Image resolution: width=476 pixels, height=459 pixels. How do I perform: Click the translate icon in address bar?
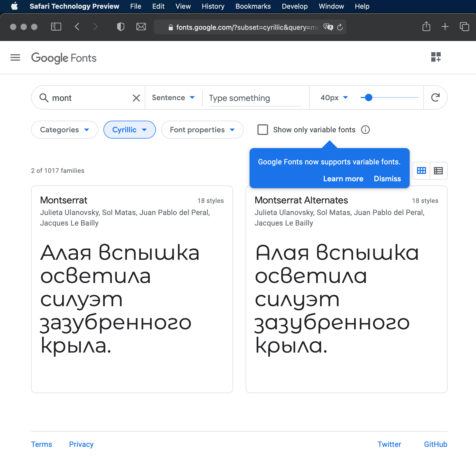pos(328,27)
